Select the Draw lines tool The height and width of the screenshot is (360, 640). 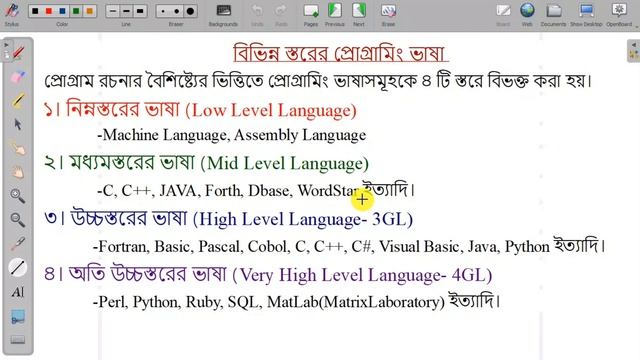[18, 268]
